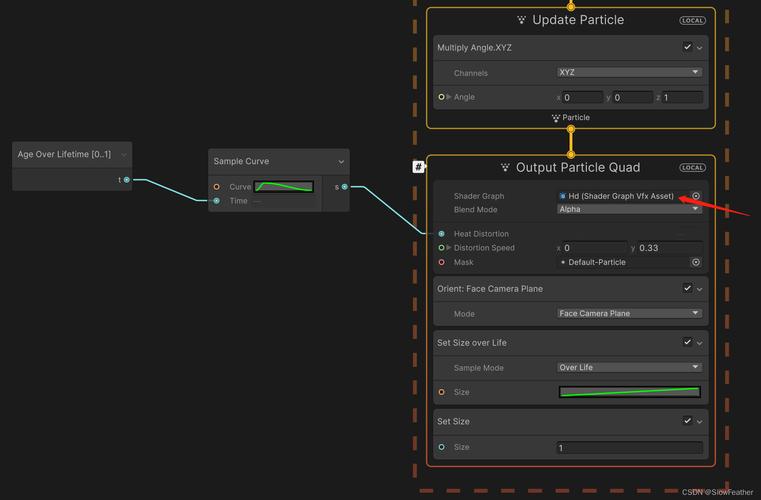This screenshot has height=500, width=761.
Task: Click the Distortion Speed input port
Action: point(441,248)
